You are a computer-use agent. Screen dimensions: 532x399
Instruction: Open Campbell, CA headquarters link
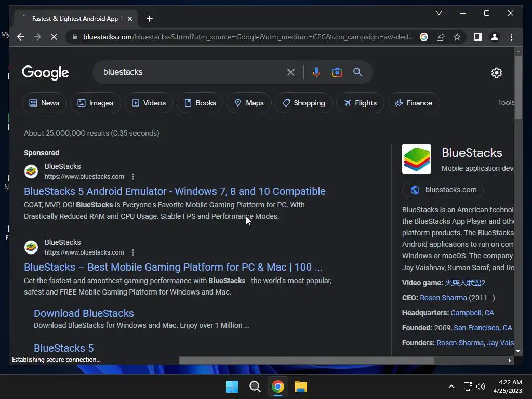pyautogui.click(x=472, y=313)
